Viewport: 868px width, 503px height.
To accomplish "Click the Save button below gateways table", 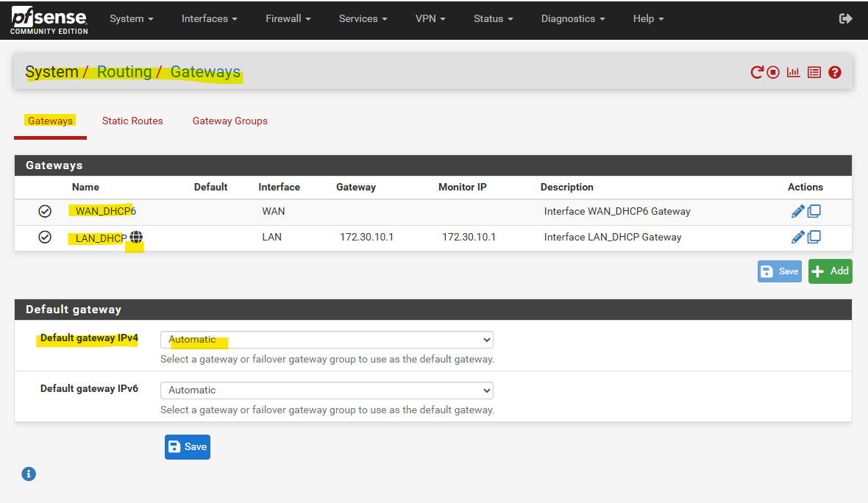I will tap(780, 271).
